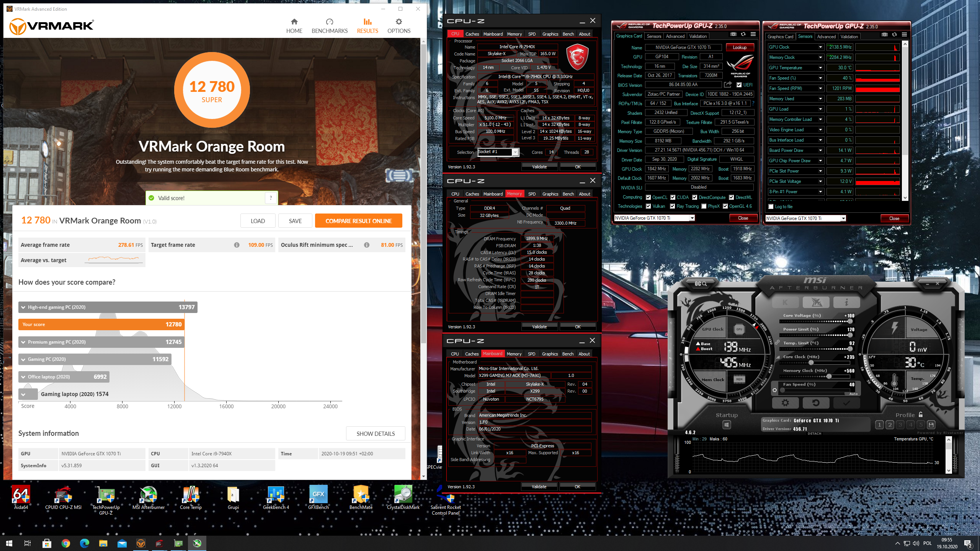This screenshot has width=980, height=551.
Task: Share the BIOS version in GPU-Z
Action: pos(728,85)
